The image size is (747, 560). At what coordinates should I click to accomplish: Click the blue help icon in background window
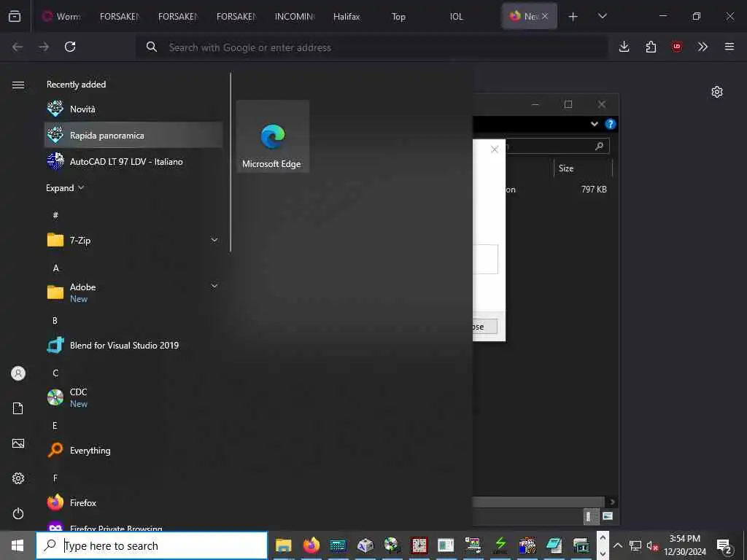(611, 124)
